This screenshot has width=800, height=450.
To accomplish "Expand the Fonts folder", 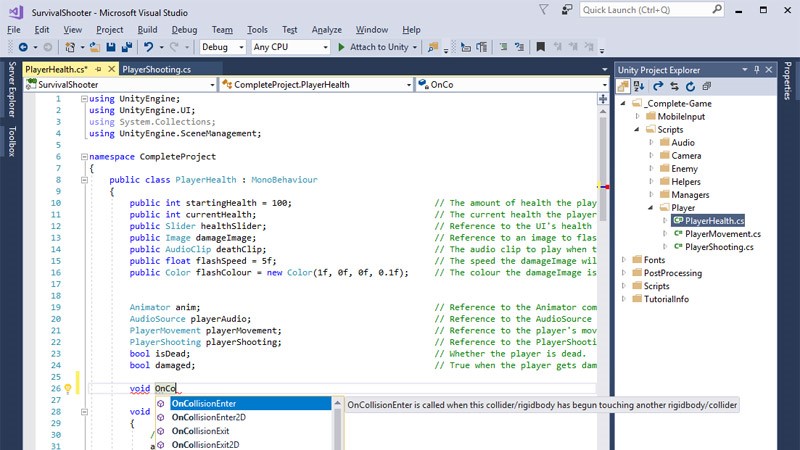I will tap(623, 260).
